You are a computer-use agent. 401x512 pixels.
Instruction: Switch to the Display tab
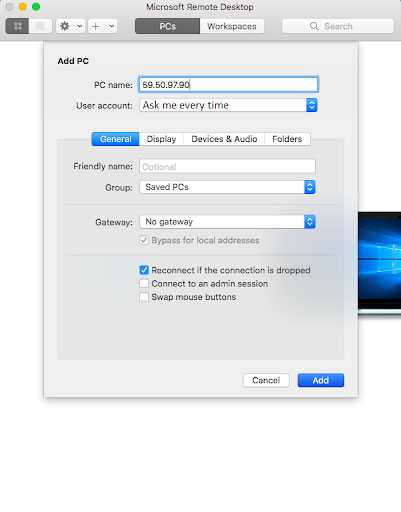(x=161, y=139)
